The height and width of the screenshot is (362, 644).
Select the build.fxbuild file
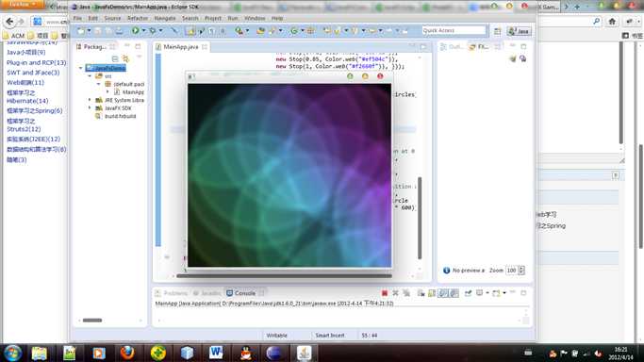point(115,116)
